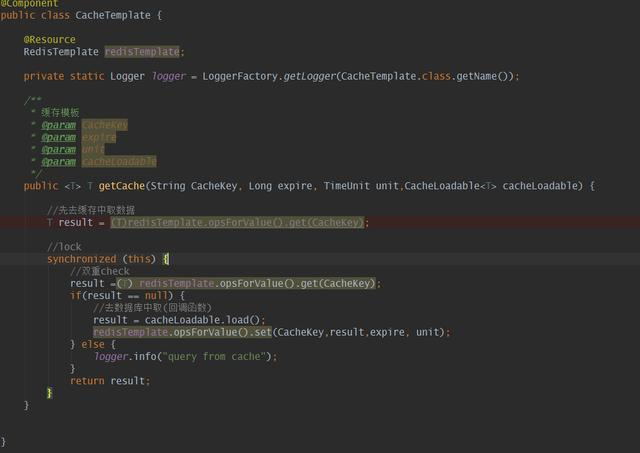Click the getCache method name

(122, 186)
